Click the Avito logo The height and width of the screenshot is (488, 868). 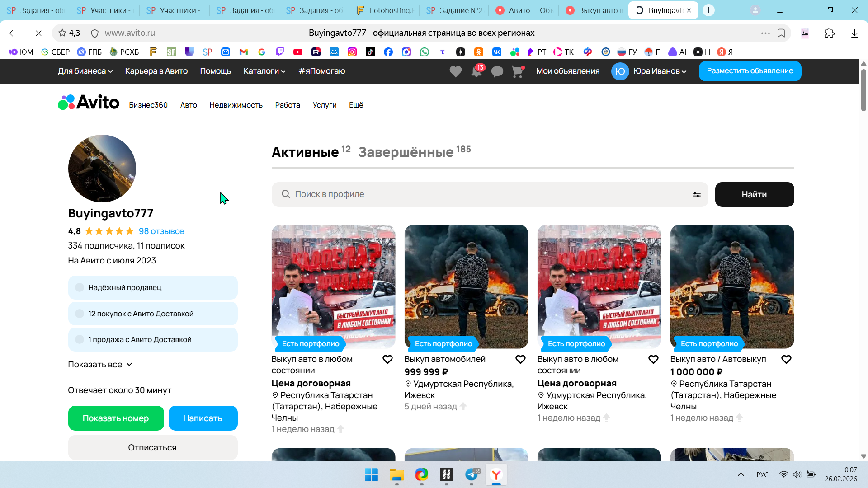[x=89, y=103]
